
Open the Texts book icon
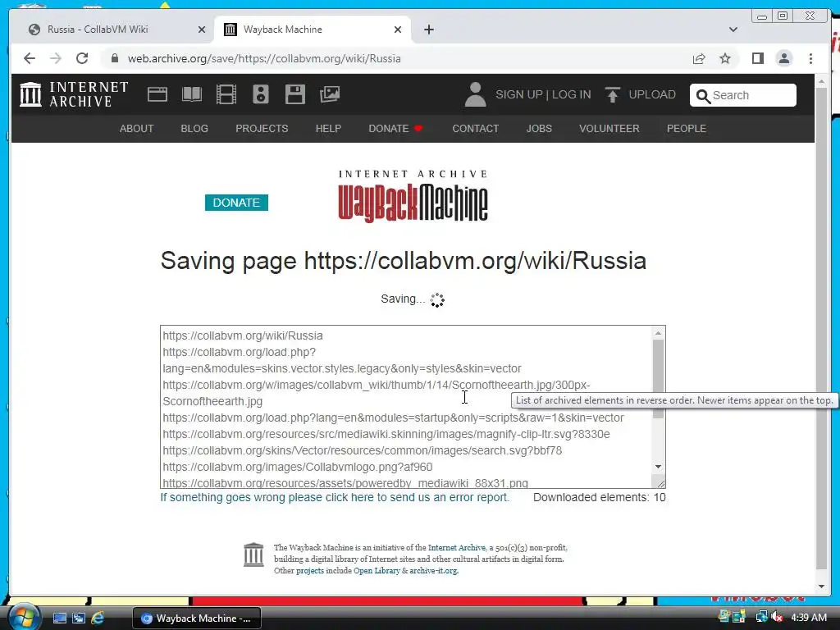coord(192,94)
